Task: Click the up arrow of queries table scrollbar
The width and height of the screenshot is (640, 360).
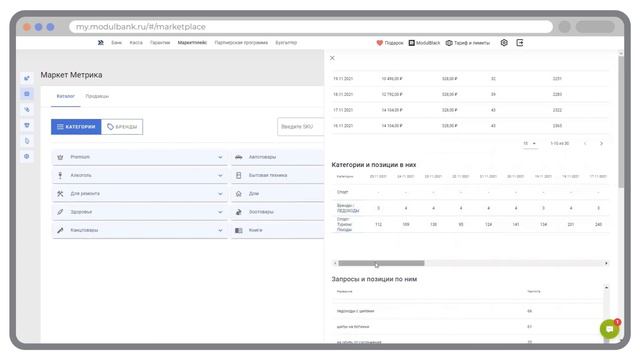Action: 606,288
